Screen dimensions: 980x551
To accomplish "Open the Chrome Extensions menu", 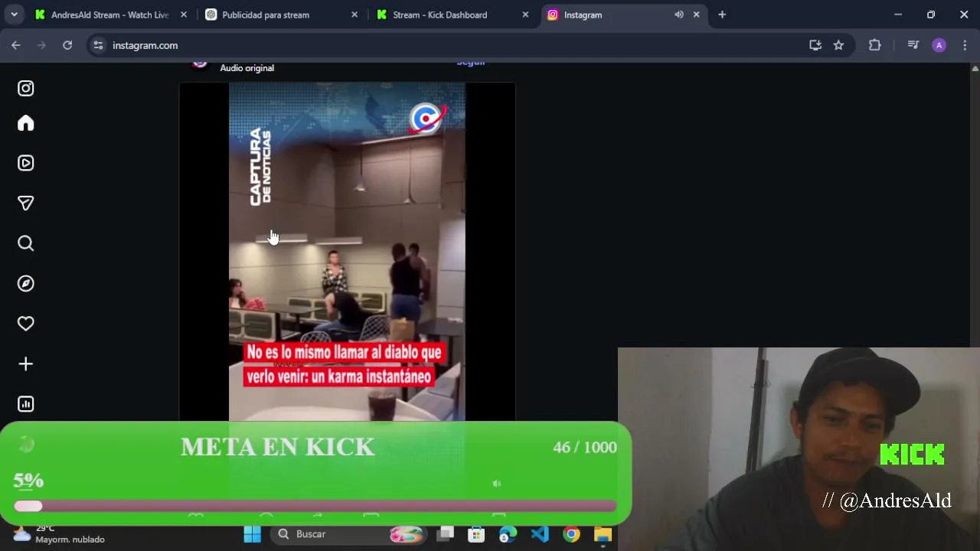I will [875, 45].
